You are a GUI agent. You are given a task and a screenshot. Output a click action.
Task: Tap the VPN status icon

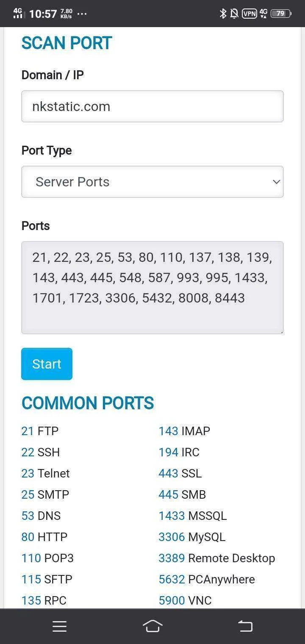point(250,14)
